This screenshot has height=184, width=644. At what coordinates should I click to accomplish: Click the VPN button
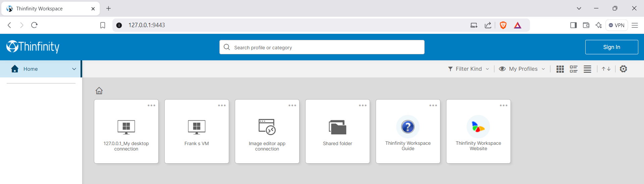pyautogui.click(x=616, y=25)
